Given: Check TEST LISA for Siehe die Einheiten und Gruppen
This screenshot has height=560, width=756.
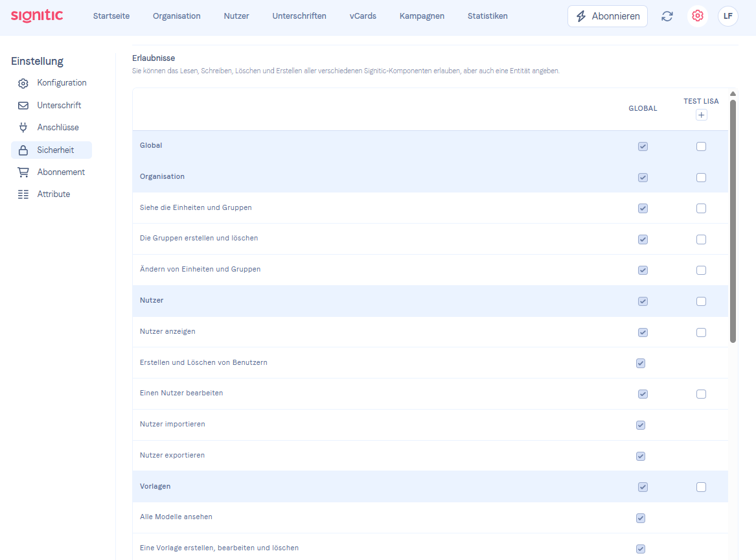Looking at the screenshot, I should (x=701, y=208).
